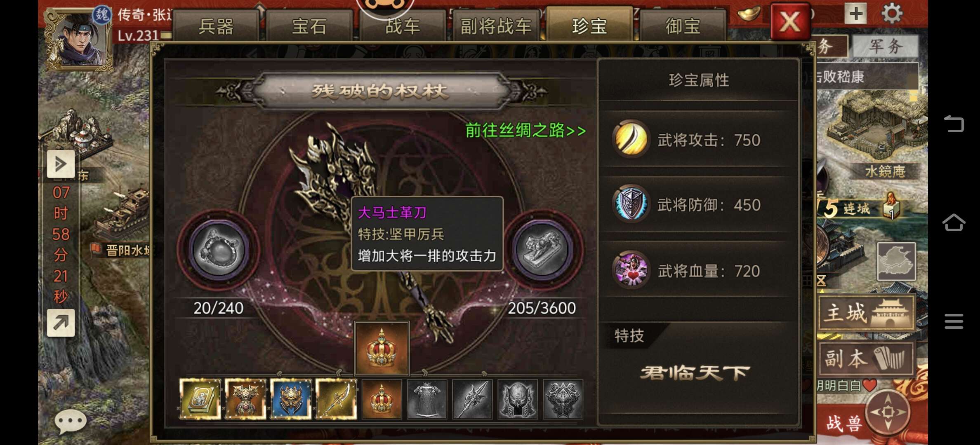
Task: Click the silver ring material slot
Action: point(219,250)
